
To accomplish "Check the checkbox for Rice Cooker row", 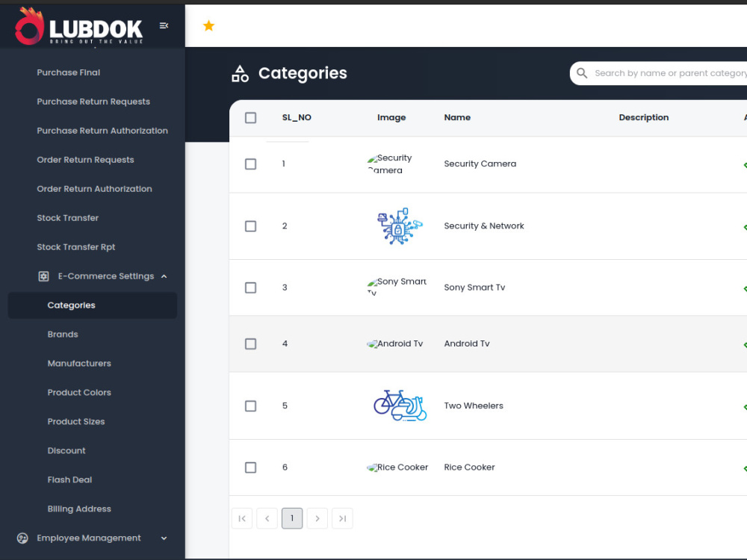I will [250, 467].
